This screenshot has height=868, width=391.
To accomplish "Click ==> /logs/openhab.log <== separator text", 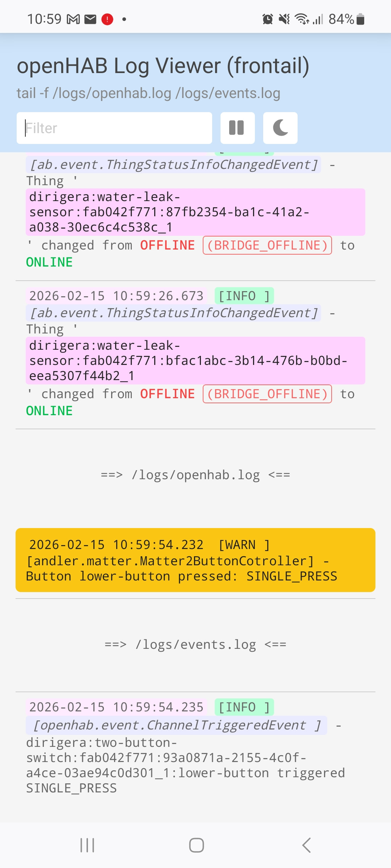I will coord(195,475).
